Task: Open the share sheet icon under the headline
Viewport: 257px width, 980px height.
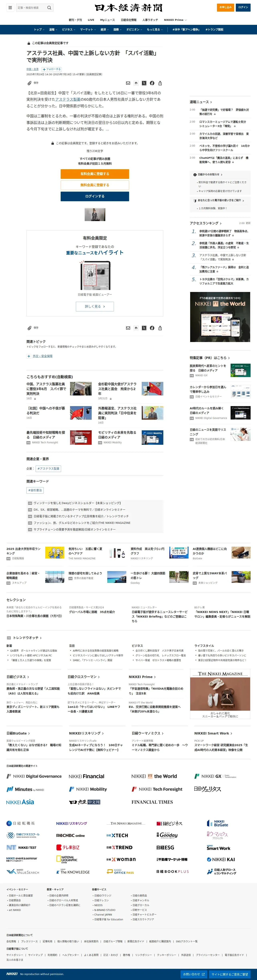Action: tap(160, 83)
